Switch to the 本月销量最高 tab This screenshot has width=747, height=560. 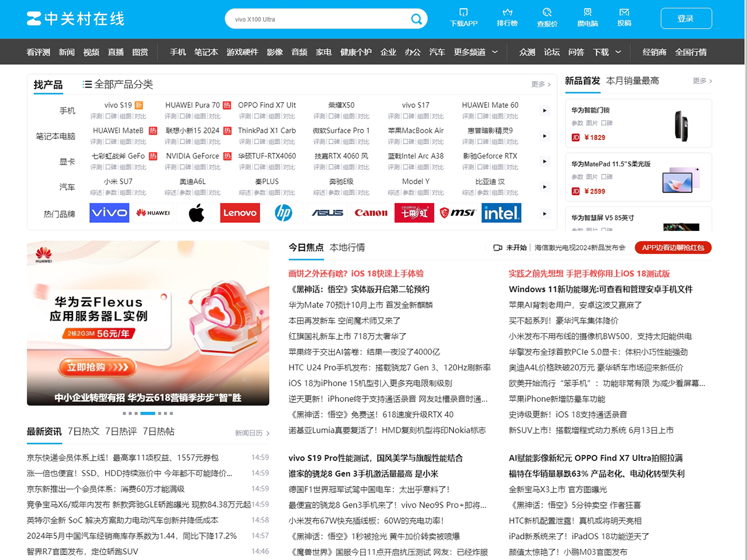[633, 80]
